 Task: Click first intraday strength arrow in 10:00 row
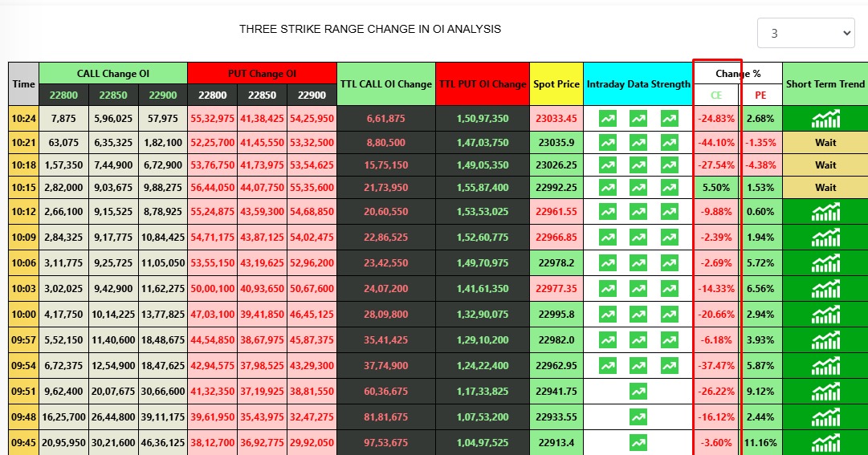coord(608,315)
